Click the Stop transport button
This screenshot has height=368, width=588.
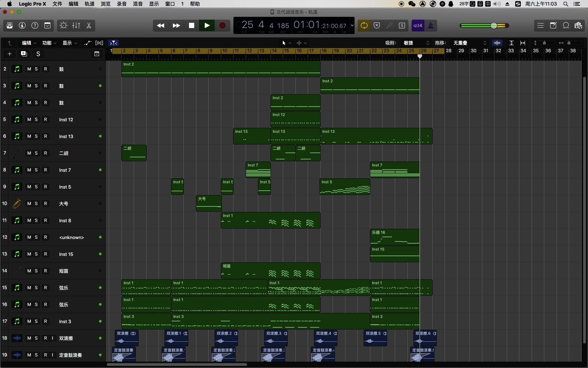[x=191, y=26]
